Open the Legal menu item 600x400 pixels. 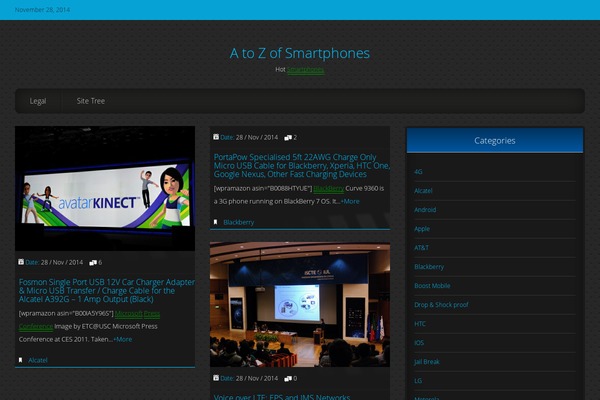[38, 101]
